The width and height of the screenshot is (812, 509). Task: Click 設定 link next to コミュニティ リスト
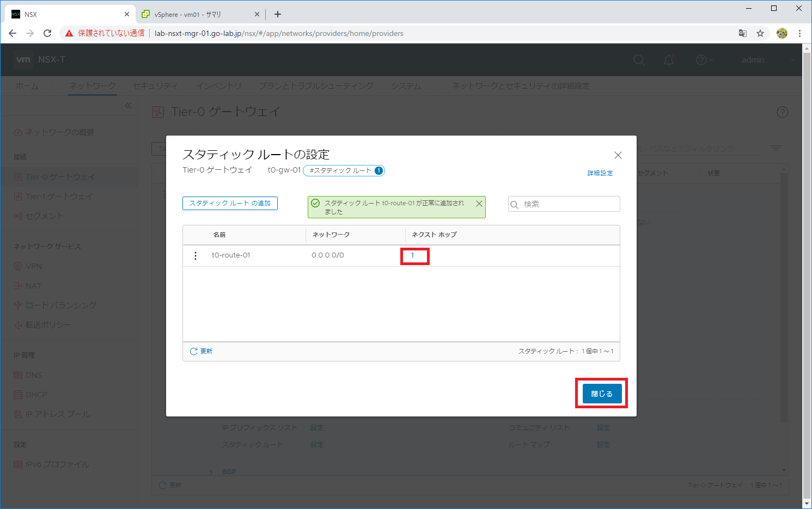(x=603, y=428)
